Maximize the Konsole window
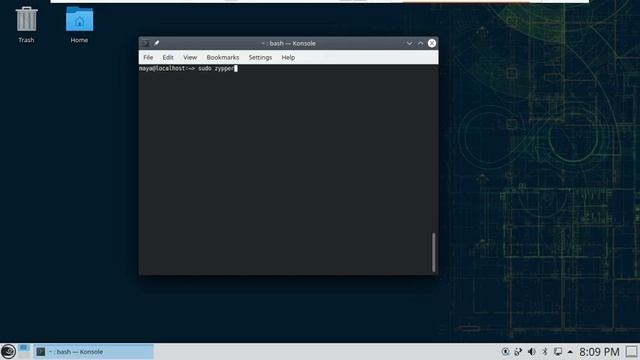 pyautogui.click(x=420, y=43)
